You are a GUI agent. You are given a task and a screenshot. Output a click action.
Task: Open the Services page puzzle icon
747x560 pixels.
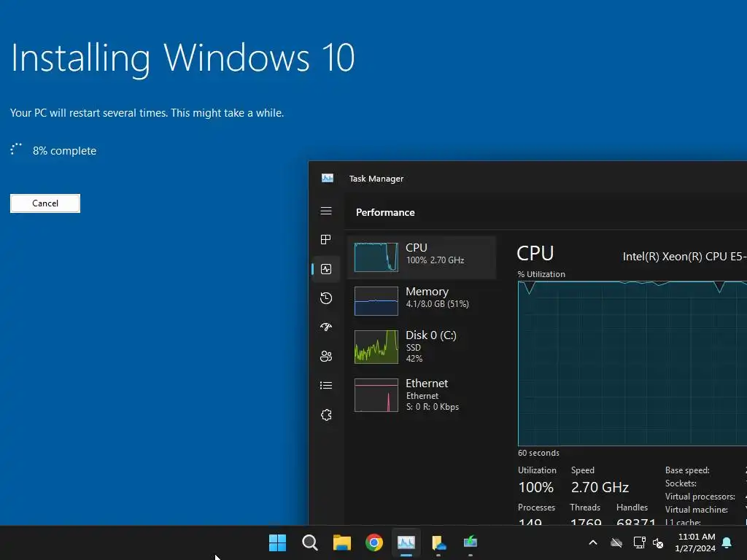click(326, 415)
